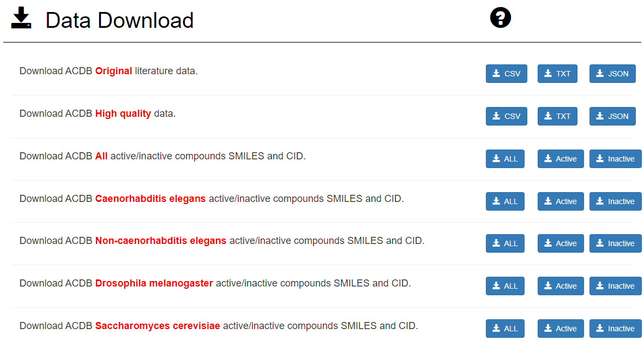Download Original literature data as CSV

[x=506, y=74]
